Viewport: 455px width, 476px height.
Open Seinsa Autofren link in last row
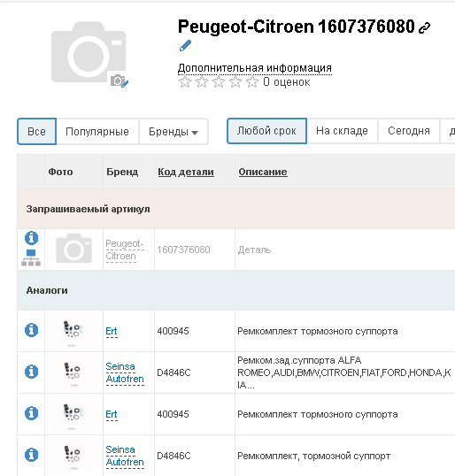(x=125, y=456)
